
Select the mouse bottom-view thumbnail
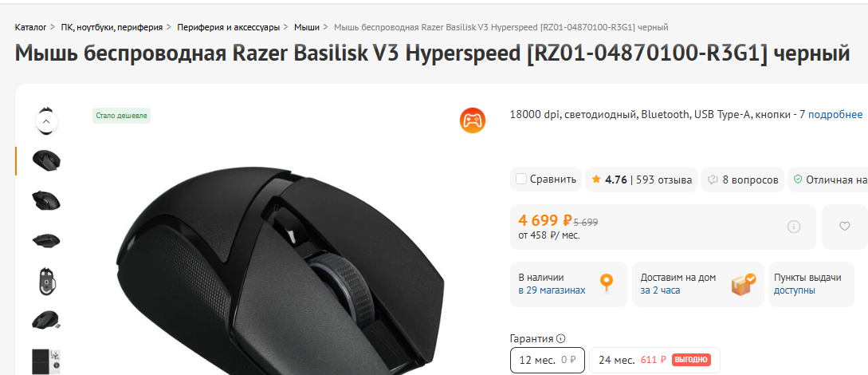(46, 280)
